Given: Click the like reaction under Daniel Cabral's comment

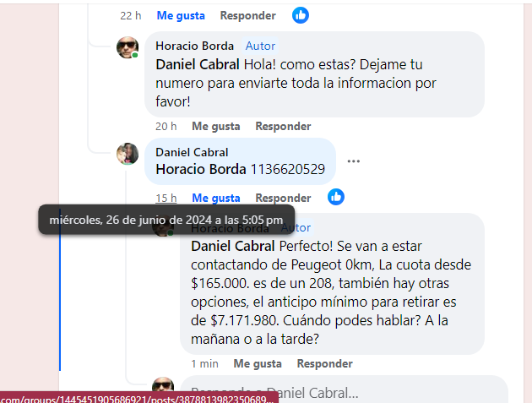Looking at the screenshot, I should pos(336,197).
